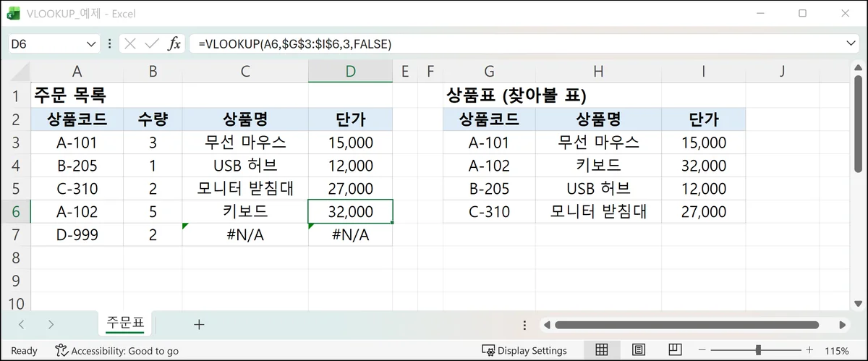Select column H header
This screenshot has height=361, width=868.
[598, 71]
